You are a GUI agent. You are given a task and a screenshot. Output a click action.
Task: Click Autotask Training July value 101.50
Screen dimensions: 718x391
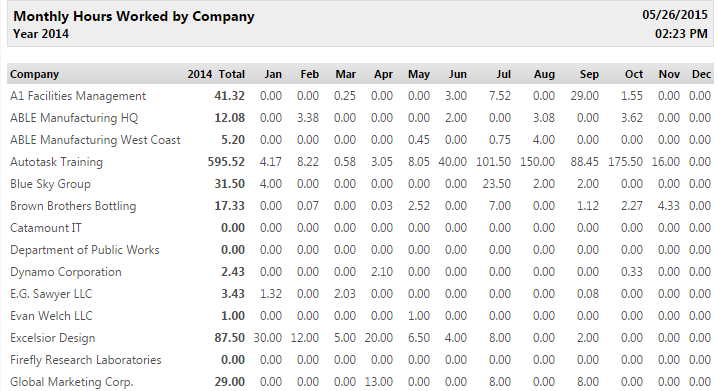pyautogui.click(x=494, y=162)
